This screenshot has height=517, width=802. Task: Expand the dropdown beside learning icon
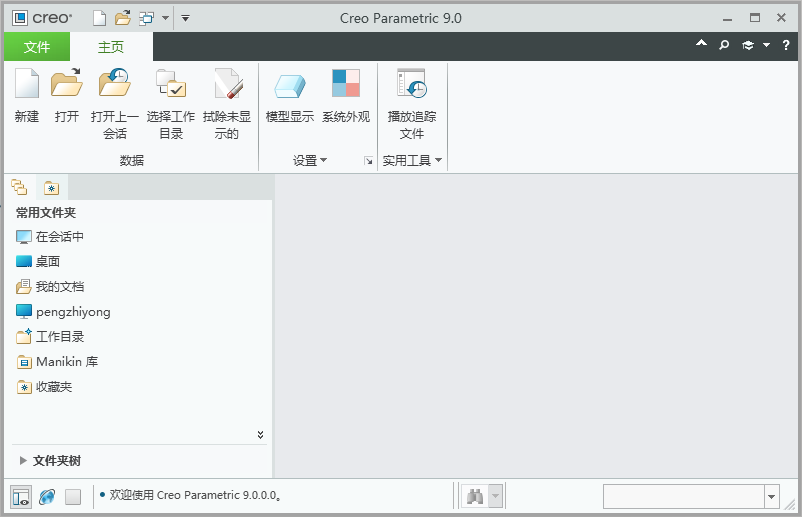pos(766,46)
